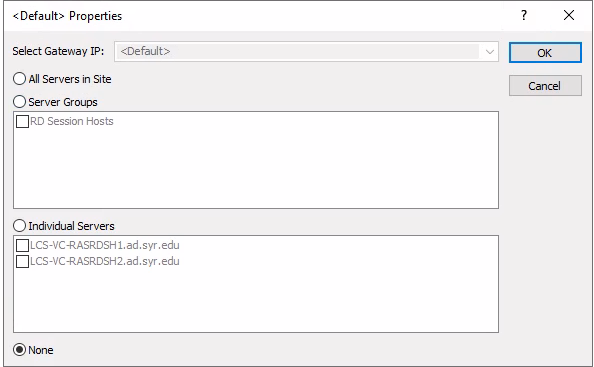Image resolution: width=594 pixels, height=367 pixels.
Task: Check the RD Session Hosts checkbox
Action: pos(22,121)
